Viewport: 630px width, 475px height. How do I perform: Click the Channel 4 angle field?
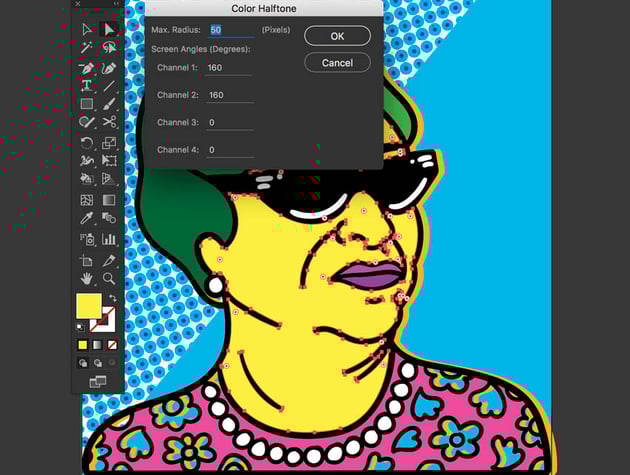(230, 150)
